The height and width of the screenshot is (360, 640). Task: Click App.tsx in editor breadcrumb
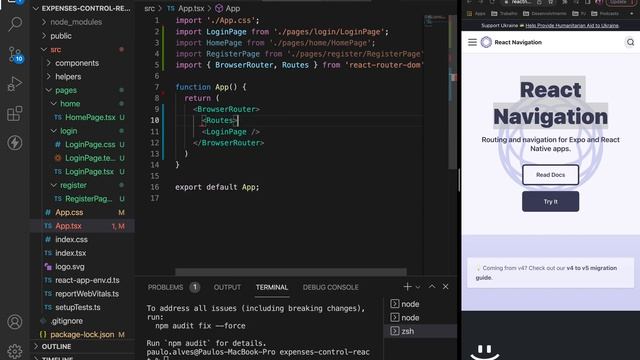[x=191, y=9]
